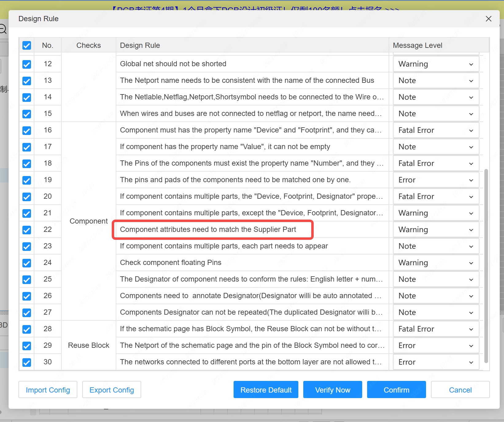504x422 pixels.
Task: Close the Design Rule dialog
Action: click(488, 19)
